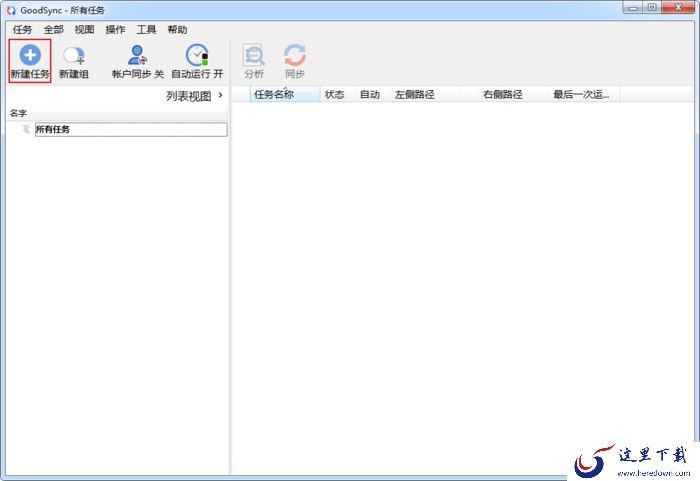This screenshot has width=700, height=481.
Task: Sort by 右侧路径 column header
Action: click(513, 94)
